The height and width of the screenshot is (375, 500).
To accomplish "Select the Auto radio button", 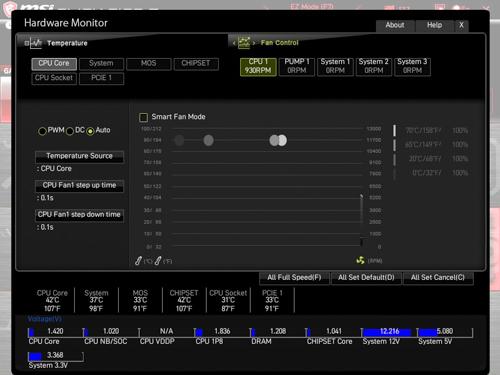I will (x=90, y=131).
